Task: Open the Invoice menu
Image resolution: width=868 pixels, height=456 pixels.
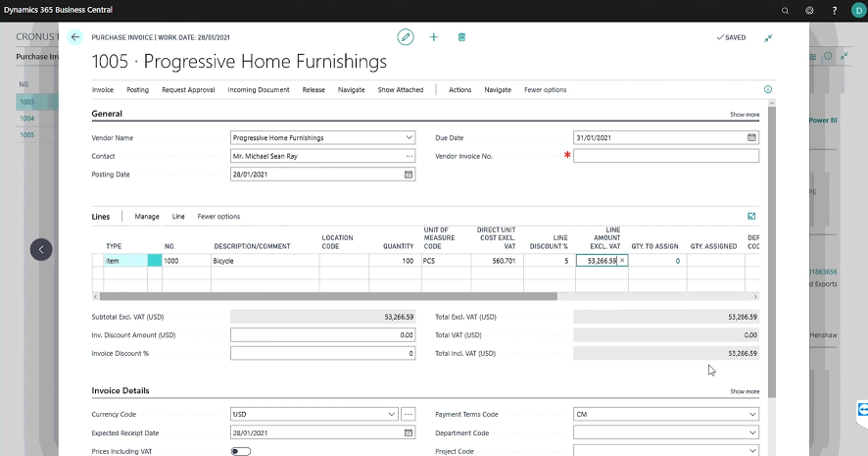Action: tap(103, 90)
